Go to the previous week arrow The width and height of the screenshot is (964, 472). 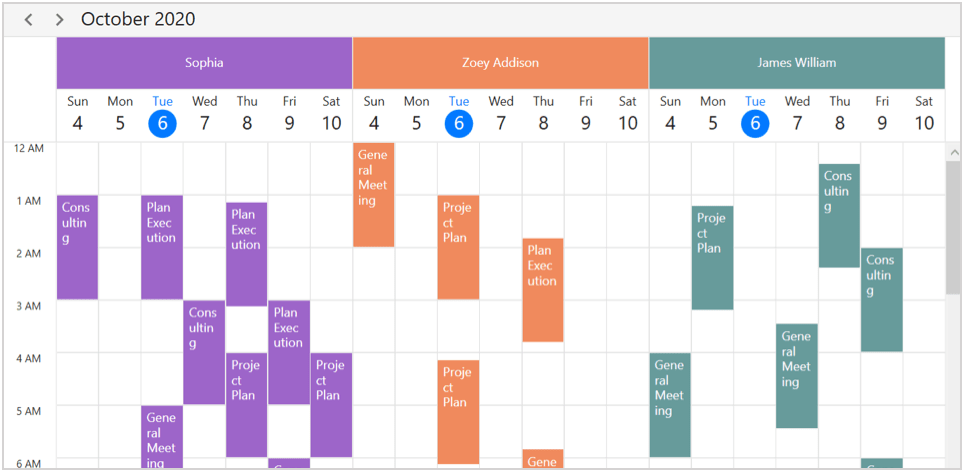[x=29, y=20]
